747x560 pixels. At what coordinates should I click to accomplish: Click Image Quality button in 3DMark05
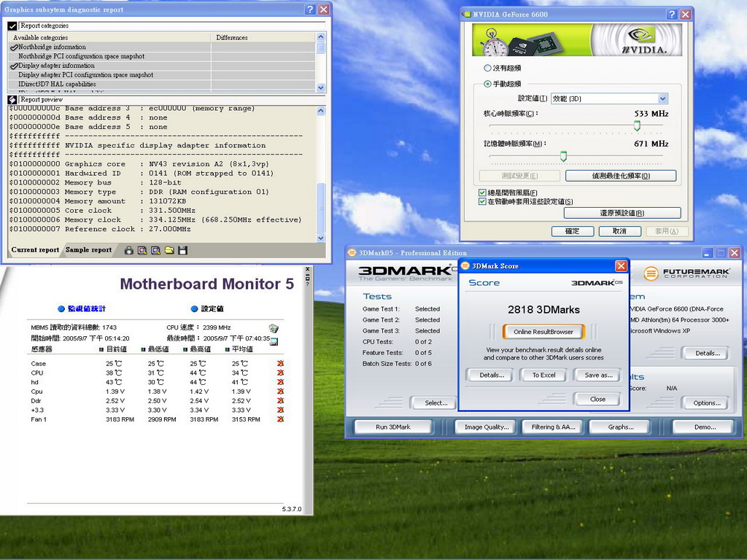click(487, 427)
